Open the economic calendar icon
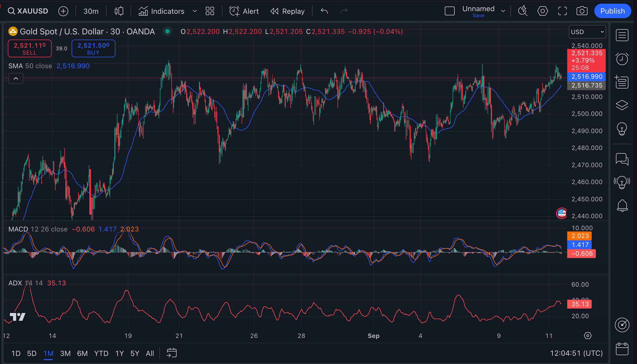Image resolution: width=637 pixels, height=364 pixels. coord(622,349)
